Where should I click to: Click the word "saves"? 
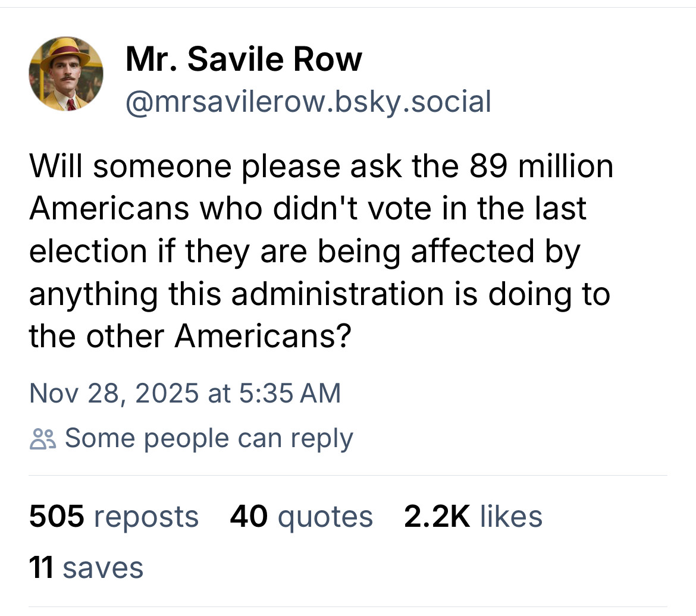103,567
